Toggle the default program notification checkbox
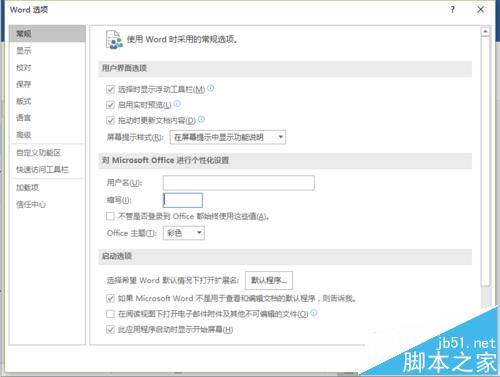 [x=110, y=298]
